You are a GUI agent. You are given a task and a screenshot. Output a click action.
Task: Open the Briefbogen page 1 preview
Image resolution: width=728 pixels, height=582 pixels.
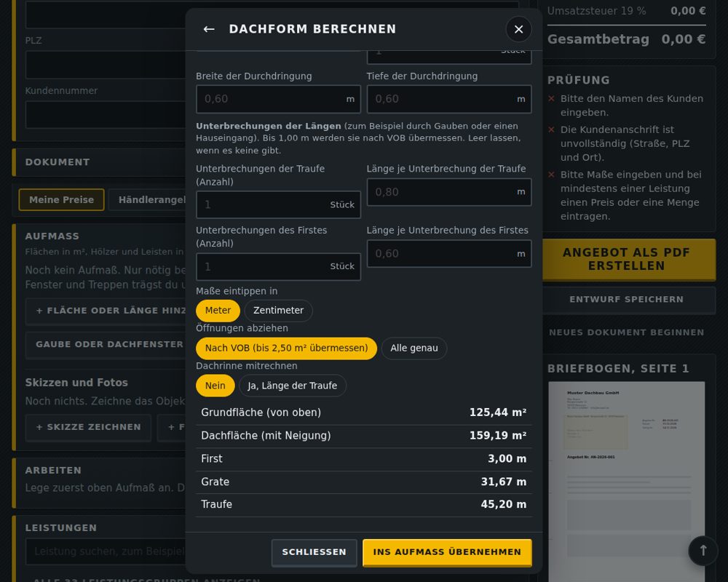pos(626,482)
